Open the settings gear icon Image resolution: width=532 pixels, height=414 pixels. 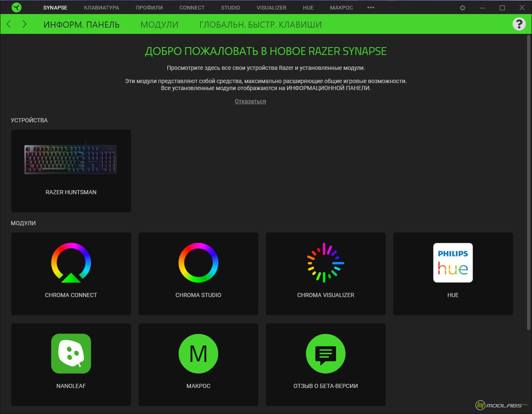click(462, 8)
